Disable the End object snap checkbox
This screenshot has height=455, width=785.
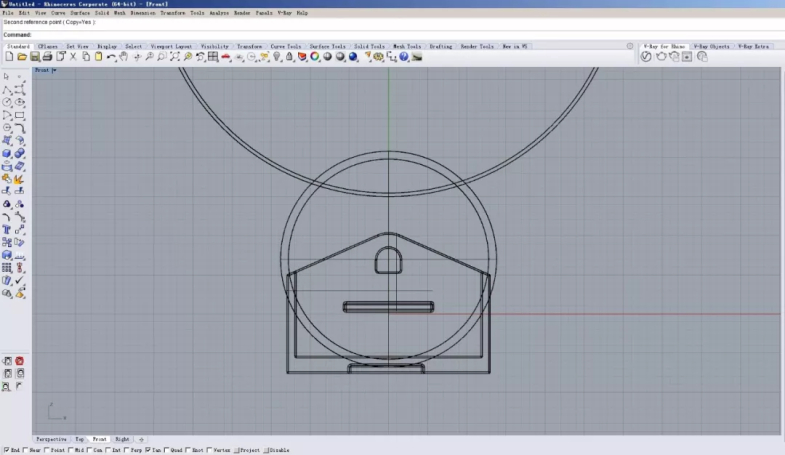(x=5, y=451)
